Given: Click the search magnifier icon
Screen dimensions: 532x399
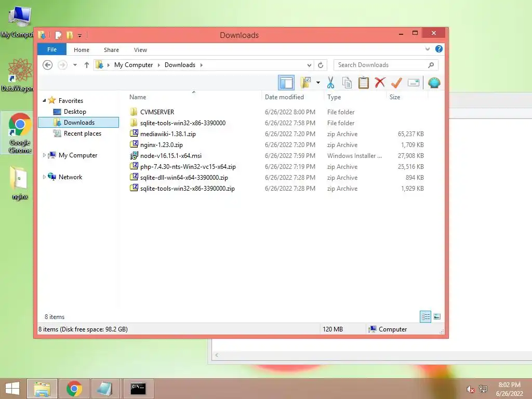Looking at the screenshot, I should pyautogui.click(x=431, y=65).
